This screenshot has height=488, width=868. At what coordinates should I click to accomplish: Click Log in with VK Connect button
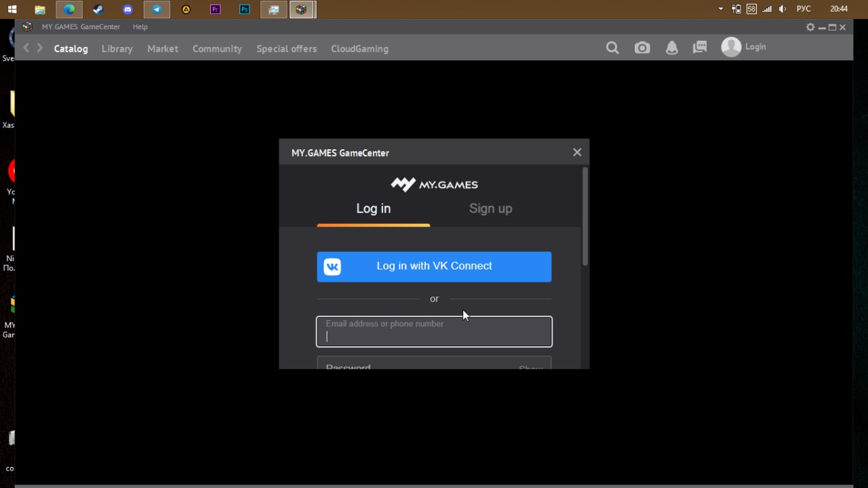click(x=434, y=267)
